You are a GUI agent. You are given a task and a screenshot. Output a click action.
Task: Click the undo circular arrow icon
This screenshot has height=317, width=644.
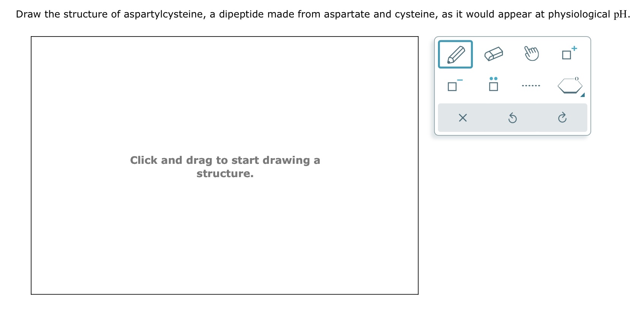pyautogui.click(x=512, y=118)
